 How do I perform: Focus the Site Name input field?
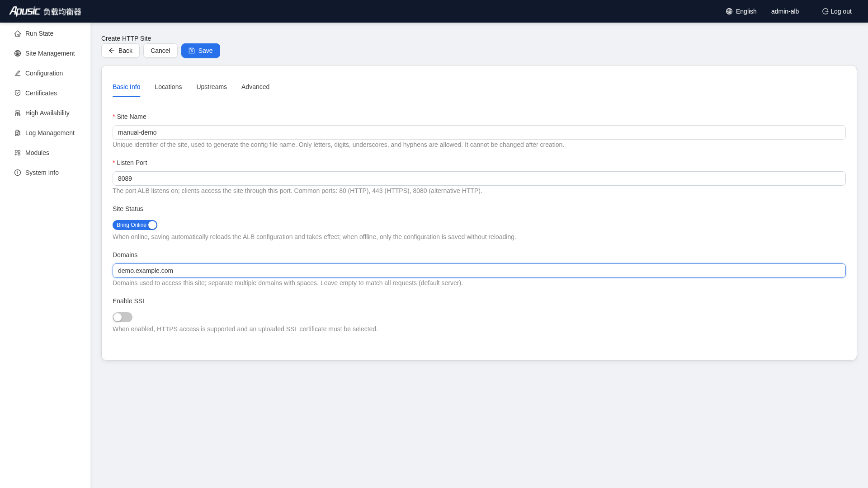(x=479, y=132)
